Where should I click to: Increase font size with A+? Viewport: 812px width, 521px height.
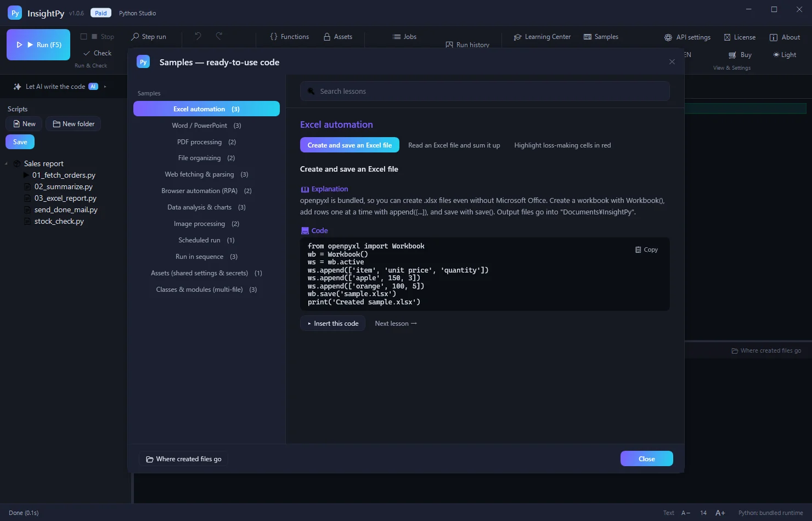coord(720,513)
